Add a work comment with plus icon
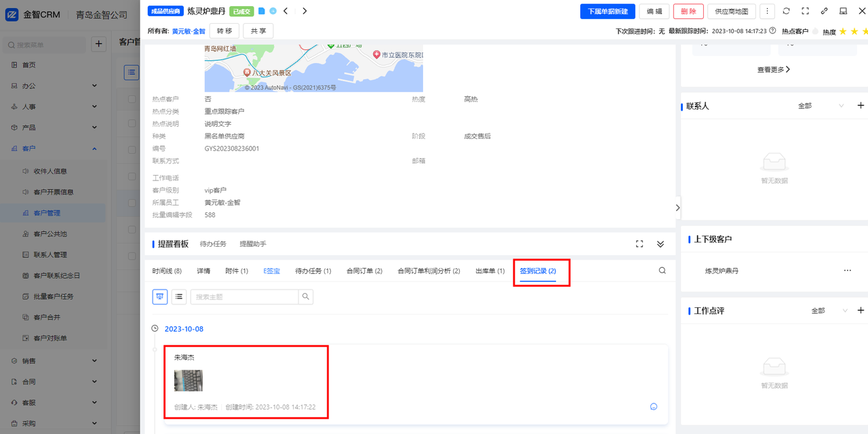The image size is (868, 434). pos(861,311)
